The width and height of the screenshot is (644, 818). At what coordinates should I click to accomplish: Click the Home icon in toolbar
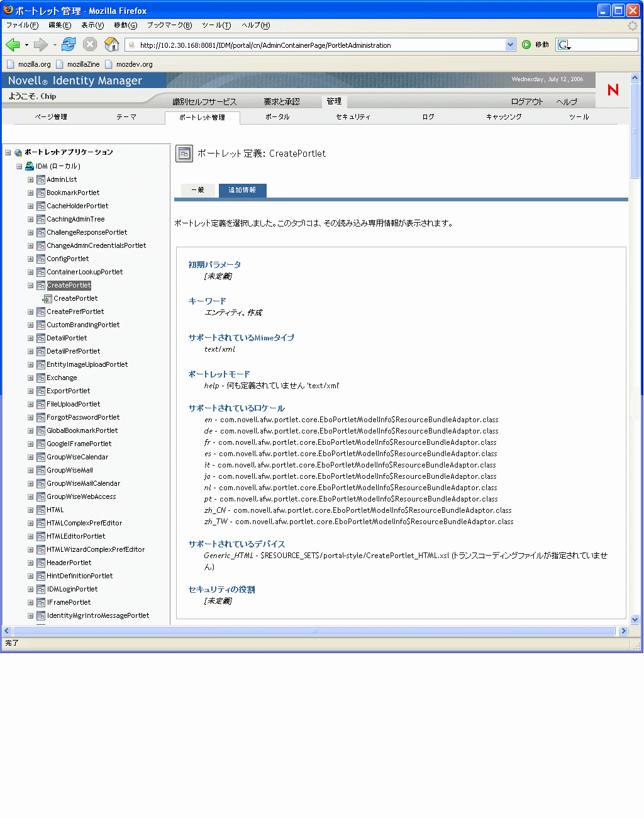[x=111, y=44]
